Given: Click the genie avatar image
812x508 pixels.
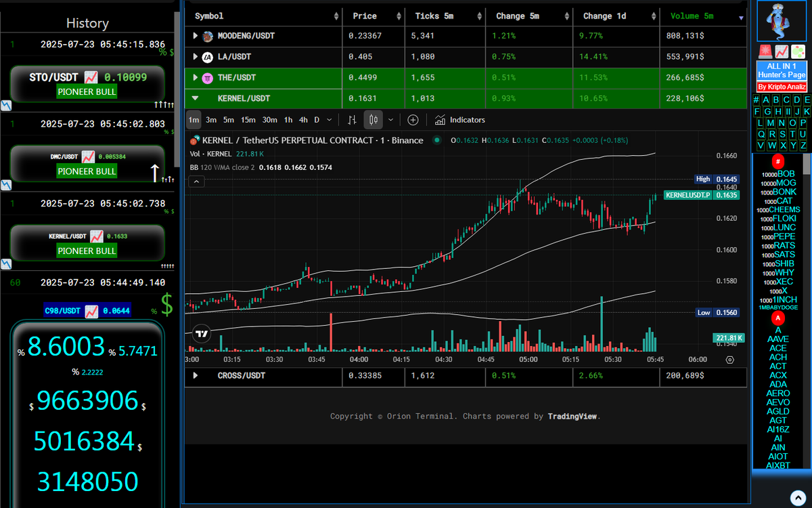Looking at the screenshot, I should [x=782, y=21].
